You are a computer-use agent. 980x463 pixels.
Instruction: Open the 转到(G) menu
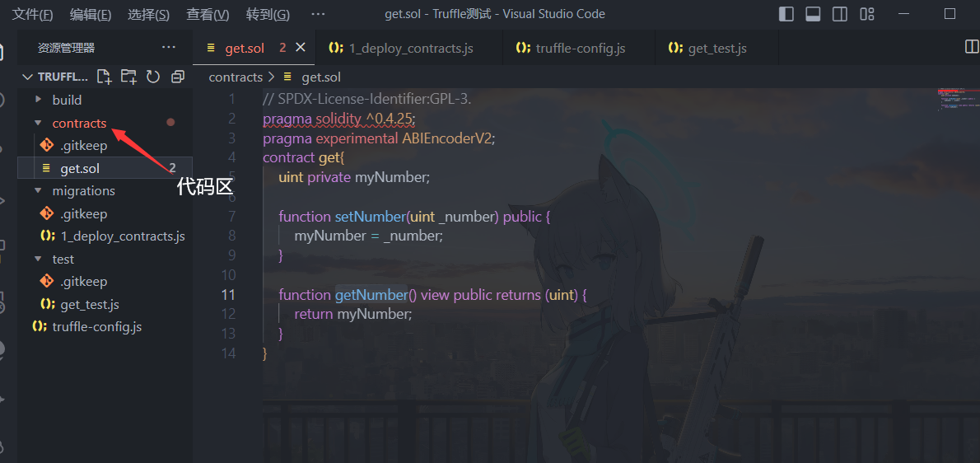(268, 14)
